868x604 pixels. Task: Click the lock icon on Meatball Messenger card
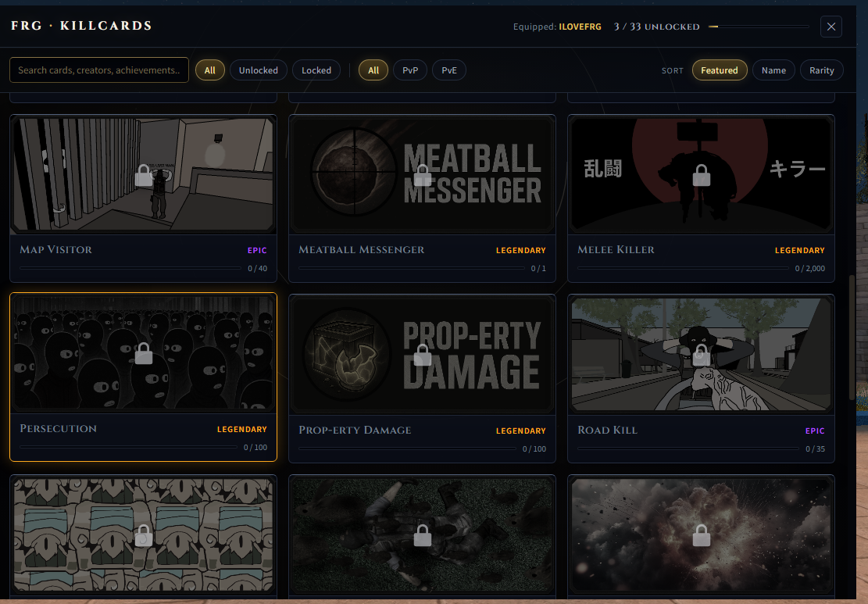click(423, 176)
